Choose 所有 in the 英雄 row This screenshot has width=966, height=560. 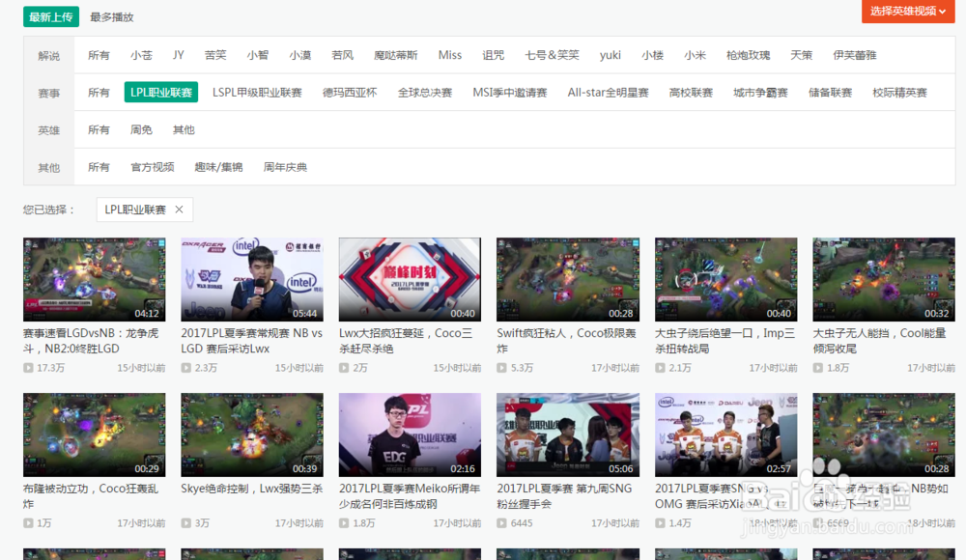[99, 129]
